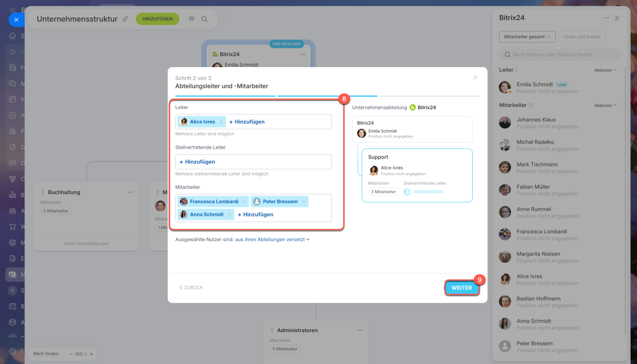Click the Administratoren department title
637x364 pixels.
pos(298,330)
